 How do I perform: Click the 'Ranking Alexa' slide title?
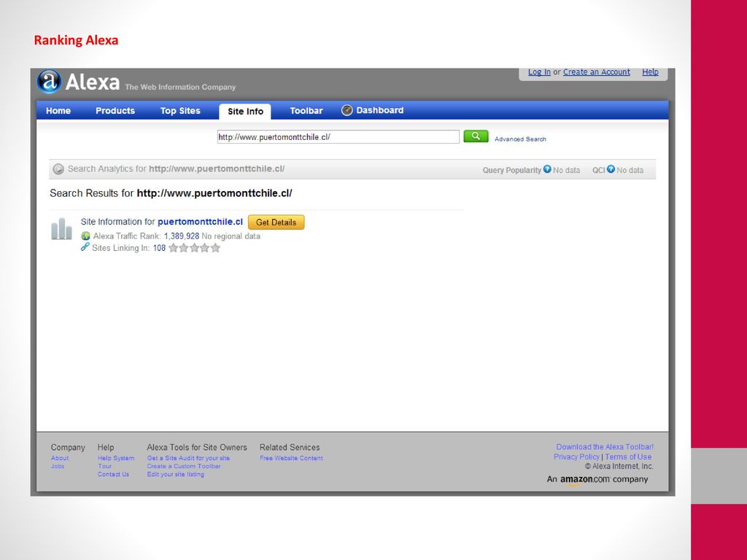tap(76, 40)
